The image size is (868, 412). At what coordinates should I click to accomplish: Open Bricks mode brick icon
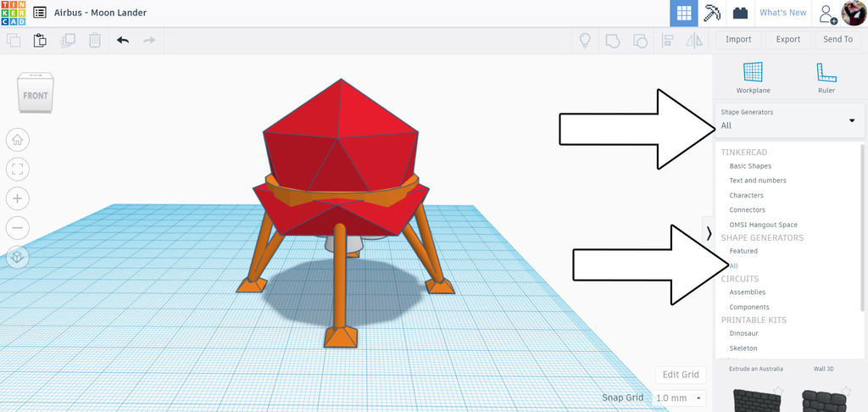(740, 13)
